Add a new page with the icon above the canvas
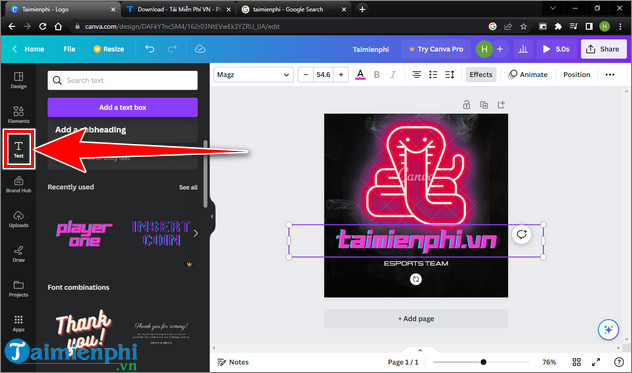 pos(501,105)
